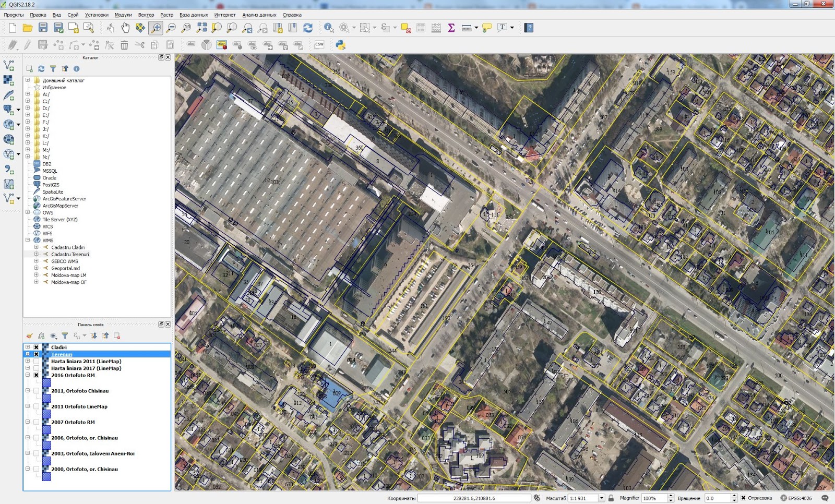Remove the selected layer from the layers panel

click(117, 335)
